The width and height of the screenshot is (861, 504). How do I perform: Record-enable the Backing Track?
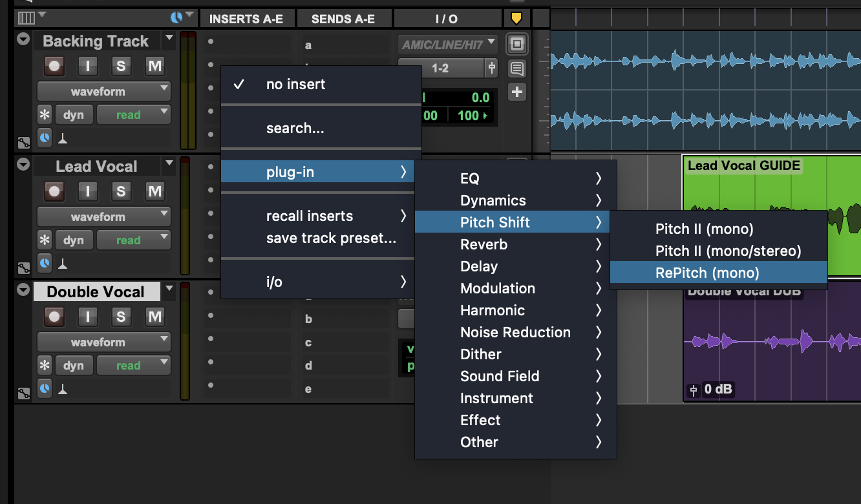[x=54, y=66]
